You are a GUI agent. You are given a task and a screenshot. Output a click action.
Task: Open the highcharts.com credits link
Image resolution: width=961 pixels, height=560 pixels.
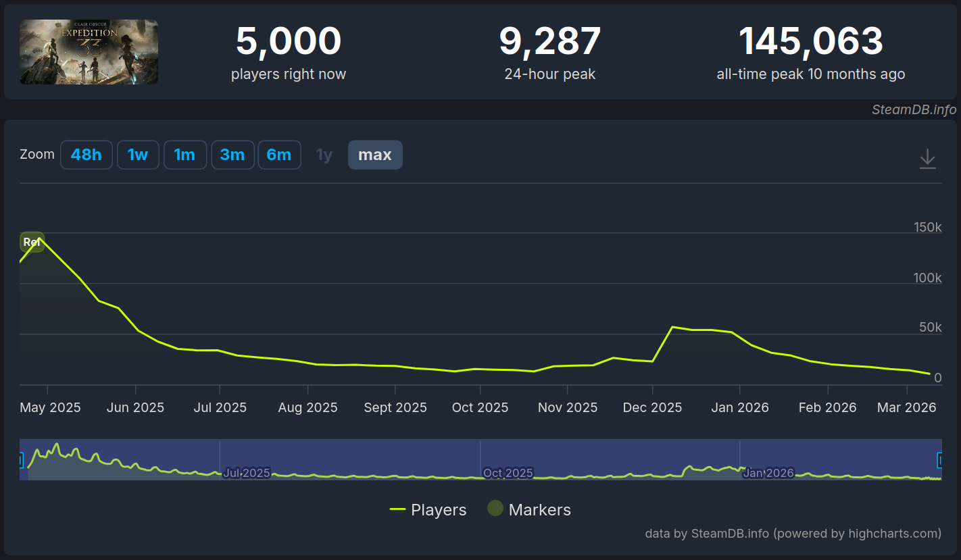coord(793,534)
